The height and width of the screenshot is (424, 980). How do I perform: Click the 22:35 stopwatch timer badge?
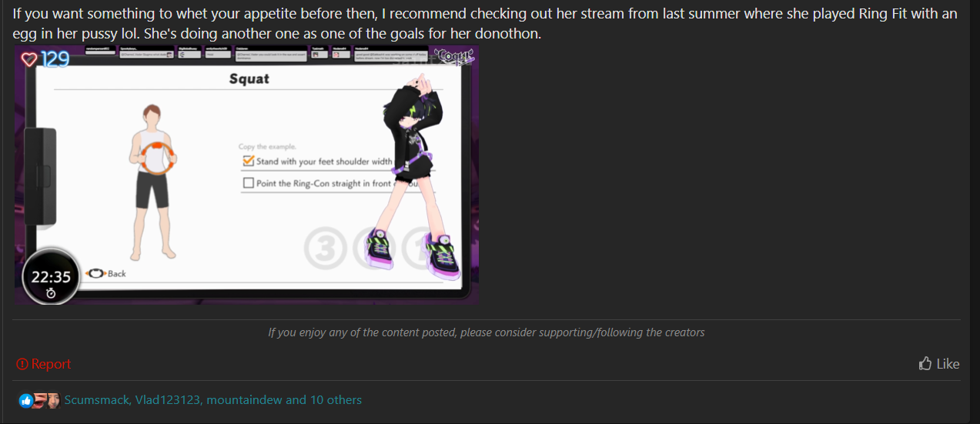[51, 276]
